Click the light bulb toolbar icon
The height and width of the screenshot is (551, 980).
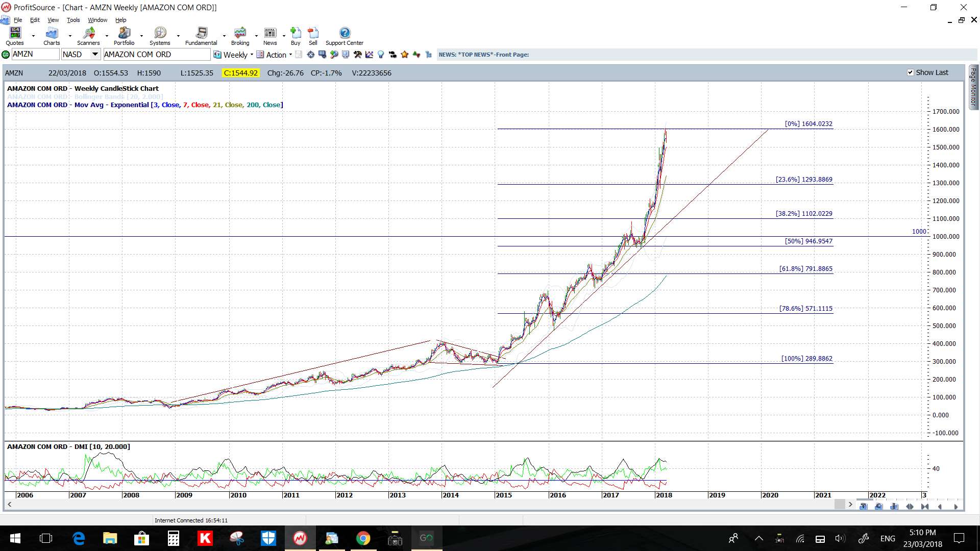(381, 55)
